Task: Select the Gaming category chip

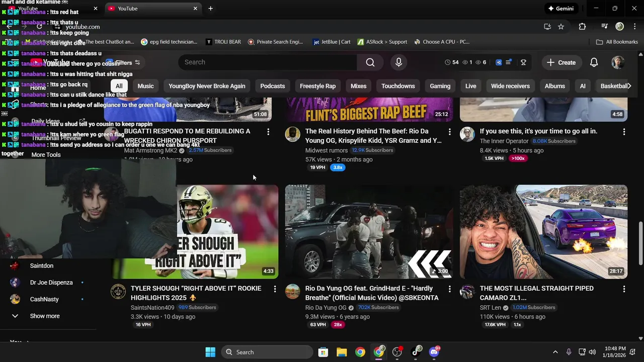Action: pos(440,86)
